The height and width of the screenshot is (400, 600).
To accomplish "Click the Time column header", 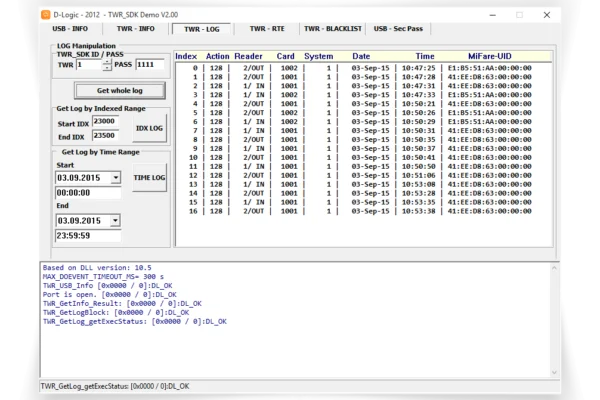I will coord(425,56).
